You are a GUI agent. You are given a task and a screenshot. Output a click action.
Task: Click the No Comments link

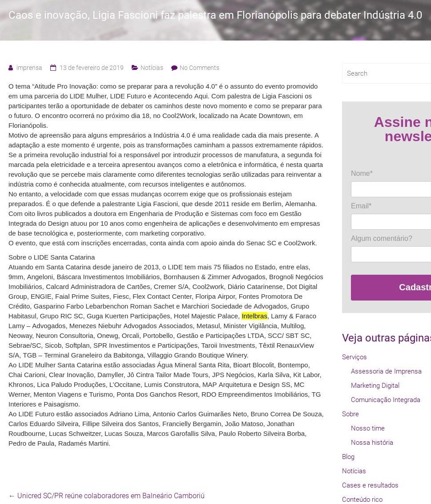click(x=199, y=68)
